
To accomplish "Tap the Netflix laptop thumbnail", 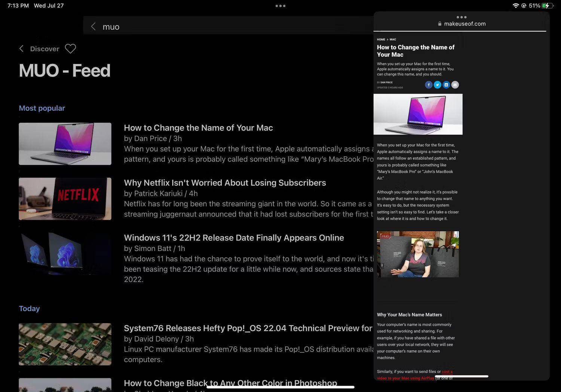I will tap(65, 199).
